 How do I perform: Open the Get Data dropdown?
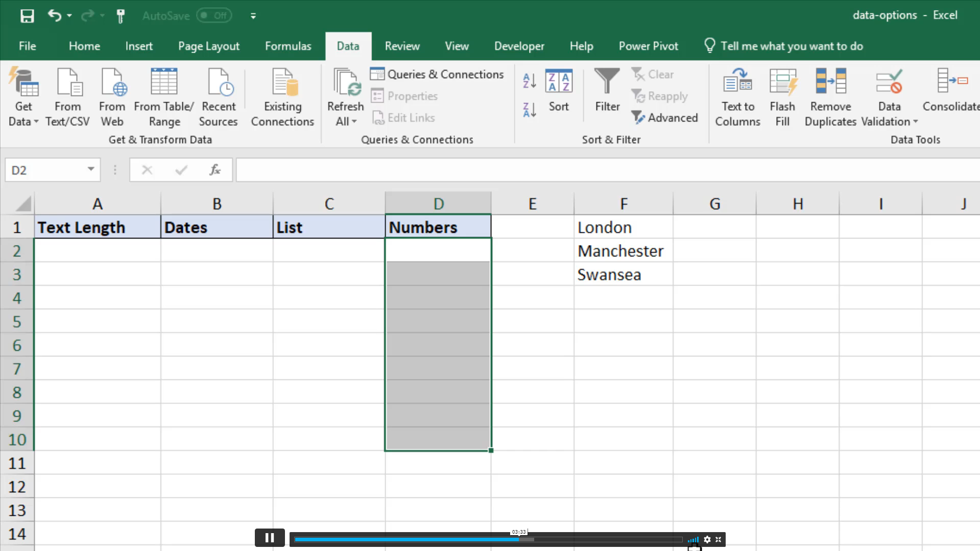[22, 97]
